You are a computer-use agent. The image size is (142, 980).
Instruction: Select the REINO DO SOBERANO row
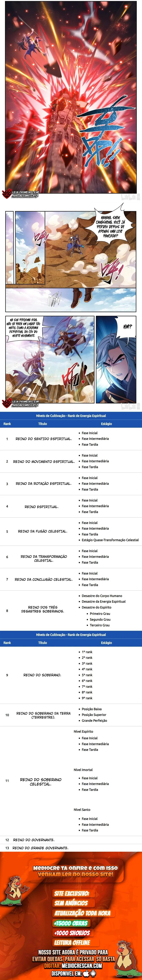[x=71, y=675]
